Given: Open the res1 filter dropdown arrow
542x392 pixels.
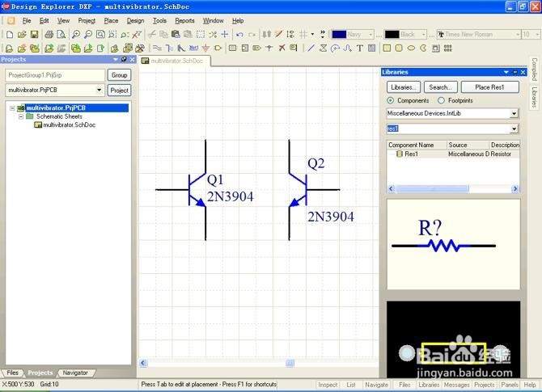Looking at the screenshot, I should pos(514,129).
